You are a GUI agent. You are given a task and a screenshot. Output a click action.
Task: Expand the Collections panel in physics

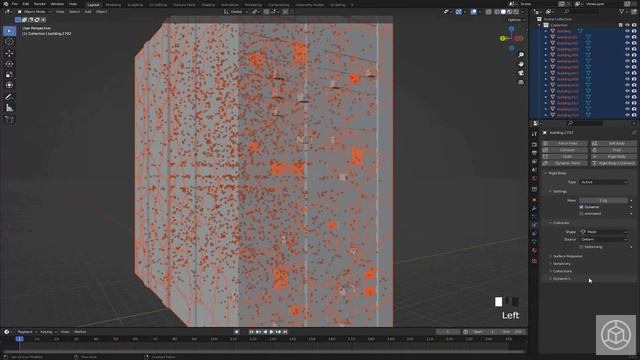pos(562,271)
